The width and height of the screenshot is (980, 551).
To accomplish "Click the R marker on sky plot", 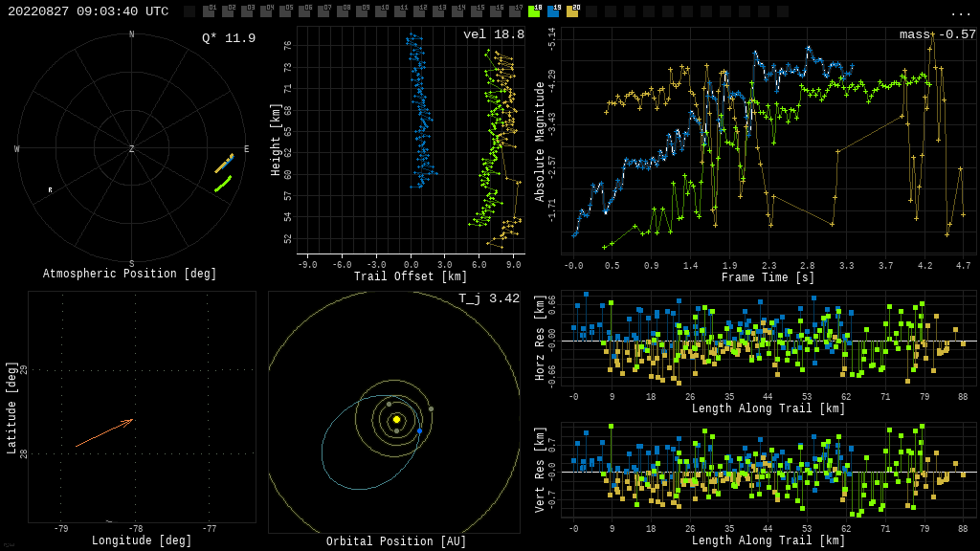I will coord(51,190).
